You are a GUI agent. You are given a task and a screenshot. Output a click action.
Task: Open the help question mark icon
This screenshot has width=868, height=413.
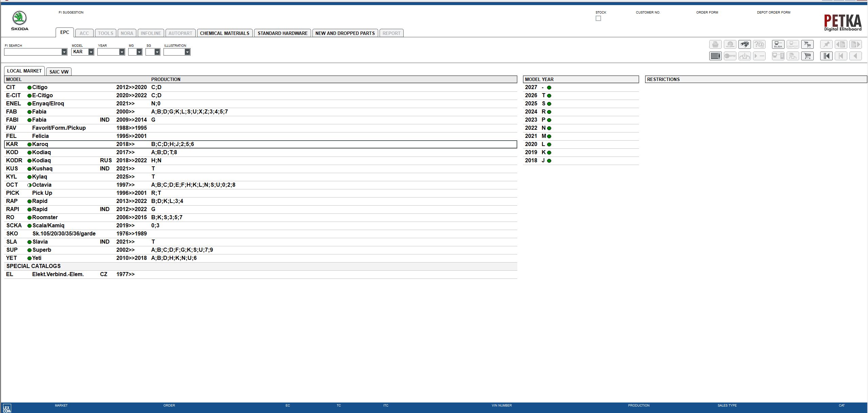(759, 44)
